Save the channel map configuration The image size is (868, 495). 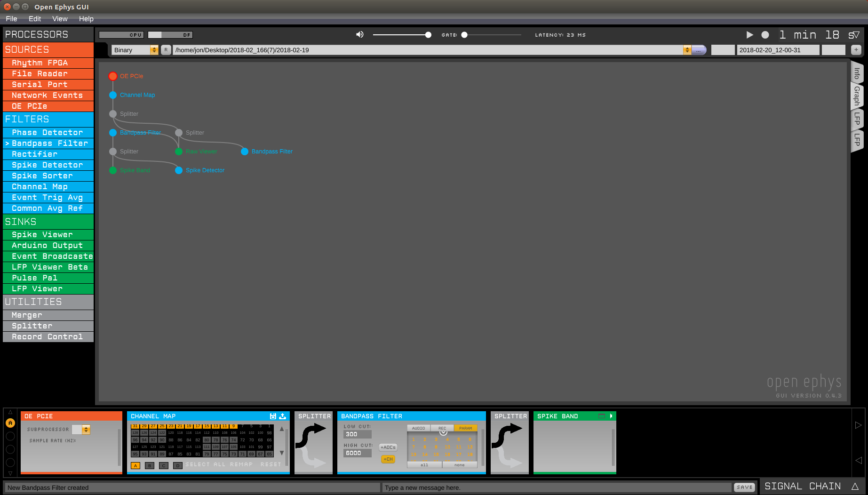coord(272,416)
